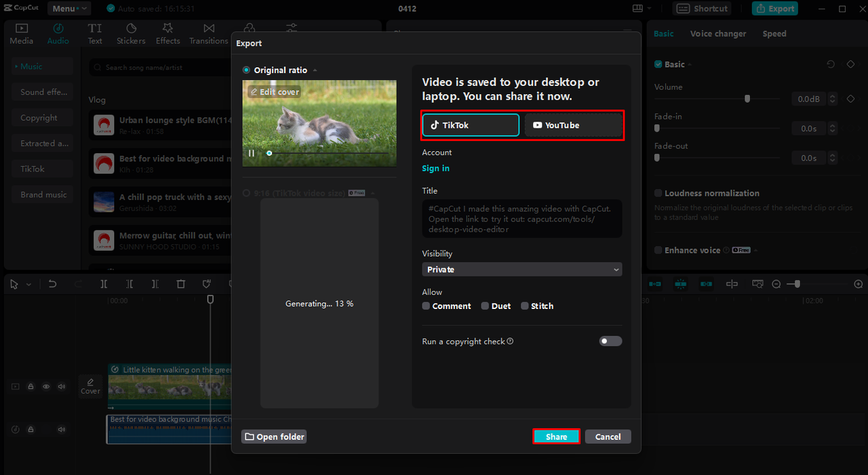Zoom in the timeline with plus icon
This screenshot has width=868, height=475.
tap(859, 284)
